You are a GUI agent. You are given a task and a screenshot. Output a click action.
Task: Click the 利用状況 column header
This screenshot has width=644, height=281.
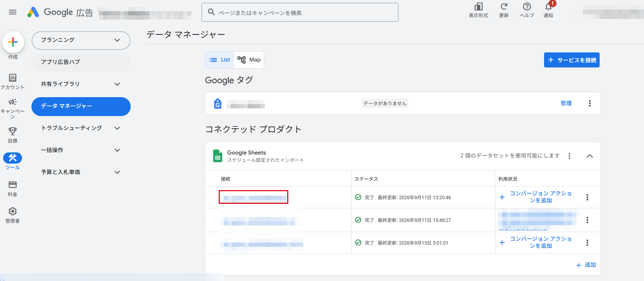(508, 179)
